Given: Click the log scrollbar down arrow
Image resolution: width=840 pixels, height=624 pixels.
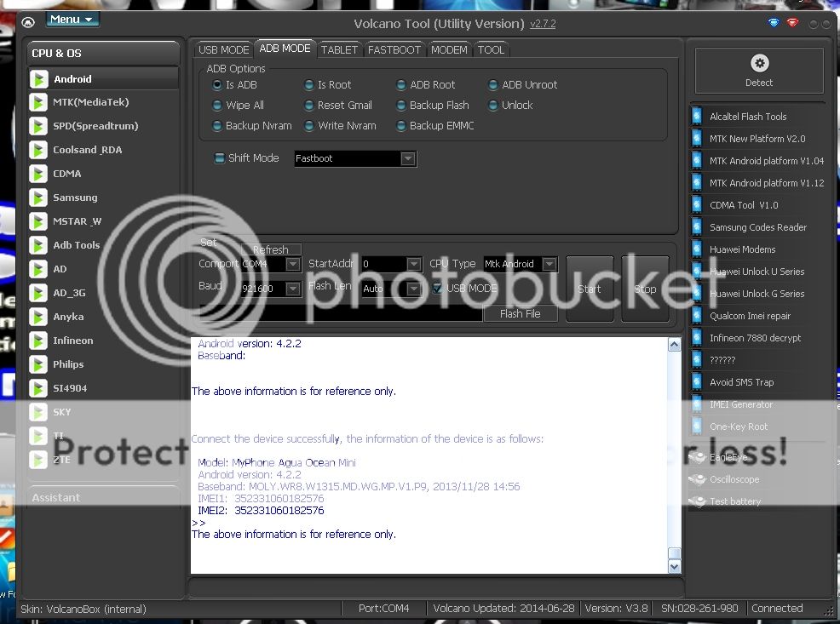Looking at the screenshot, I should (675, 566).
